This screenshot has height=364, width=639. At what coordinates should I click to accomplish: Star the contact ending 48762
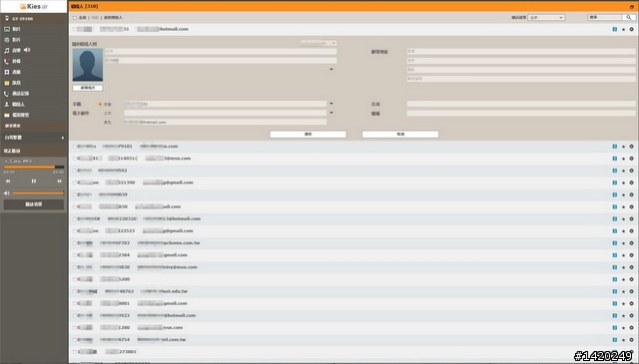[623, 291]
